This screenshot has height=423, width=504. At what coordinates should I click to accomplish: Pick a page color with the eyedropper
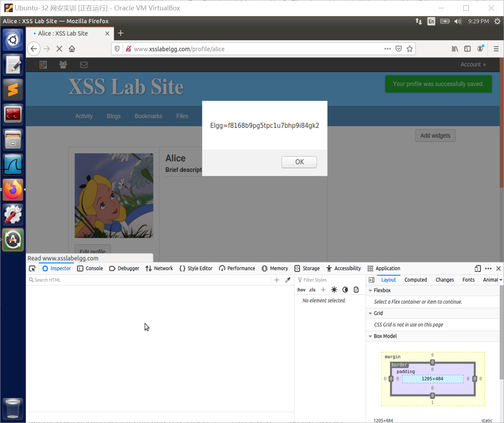tap(288, 280)
